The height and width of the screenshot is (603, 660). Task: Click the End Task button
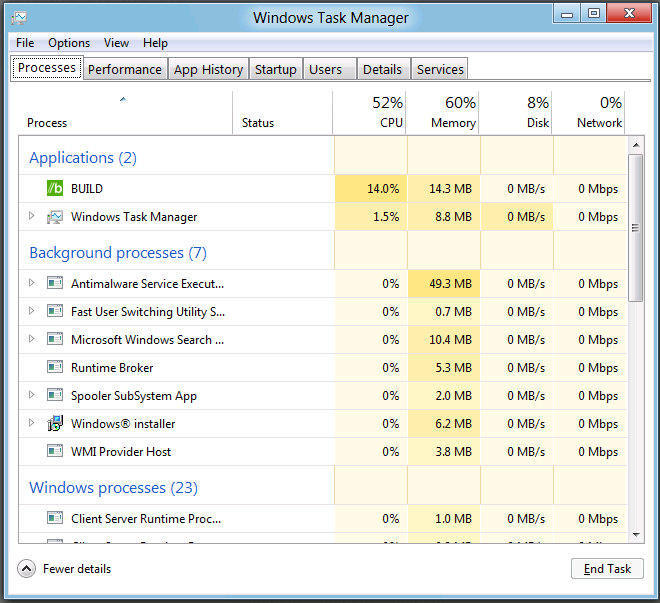pyautogui.click(x=607, y=569)
